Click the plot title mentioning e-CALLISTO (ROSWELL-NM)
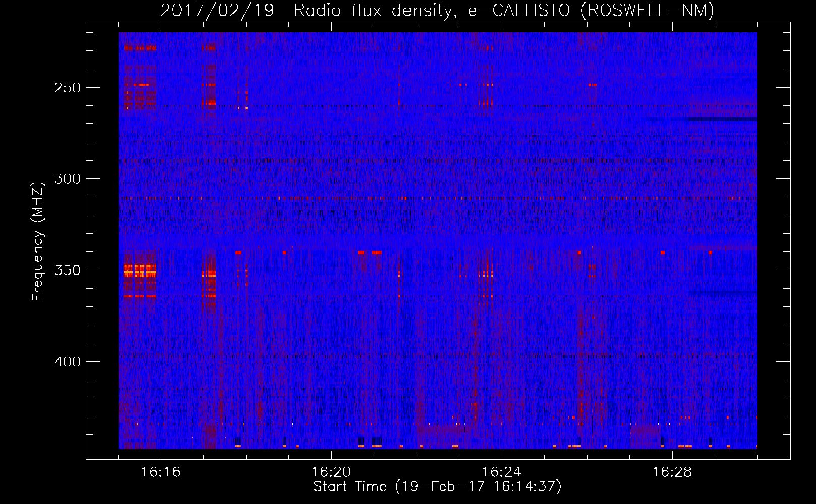 (x=437, y=10)
